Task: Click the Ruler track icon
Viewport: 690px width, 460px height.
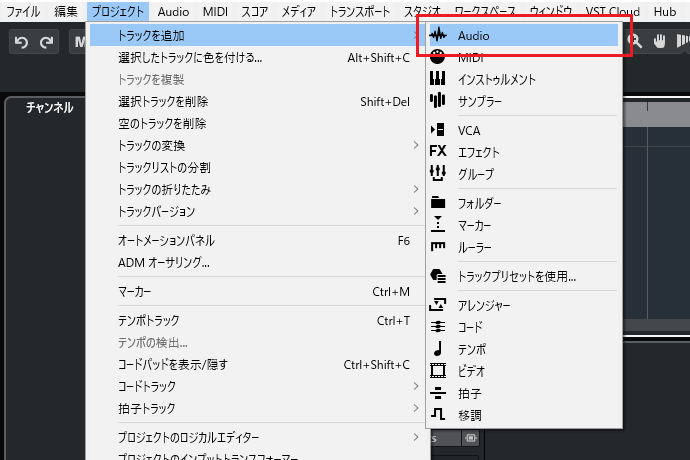Action: 438,246
